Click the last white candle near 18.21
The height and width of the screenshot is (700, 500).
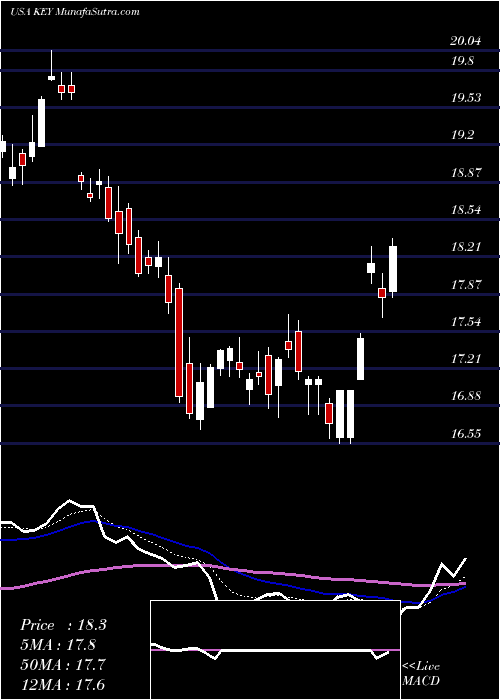tap(393, 269)
